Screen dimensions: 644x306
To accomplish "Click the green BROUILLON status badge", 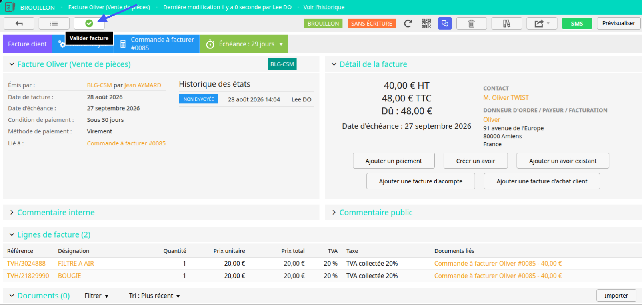I will [x=323, y=24].
